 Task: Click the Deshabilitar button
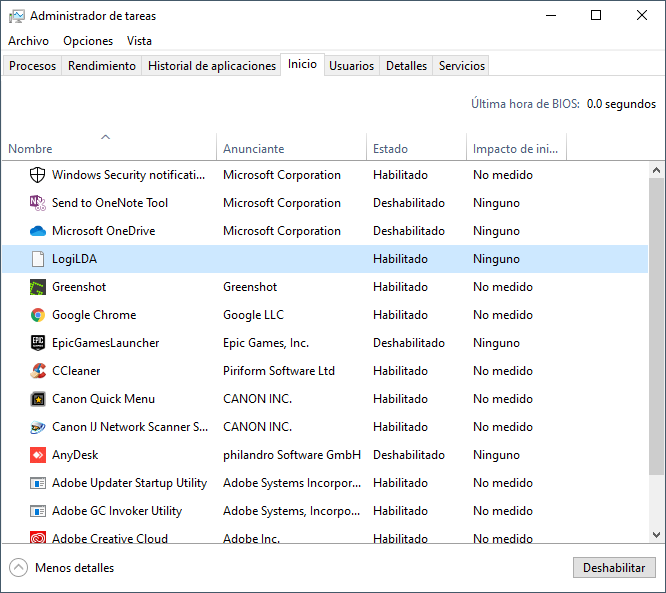click(614, 568)
